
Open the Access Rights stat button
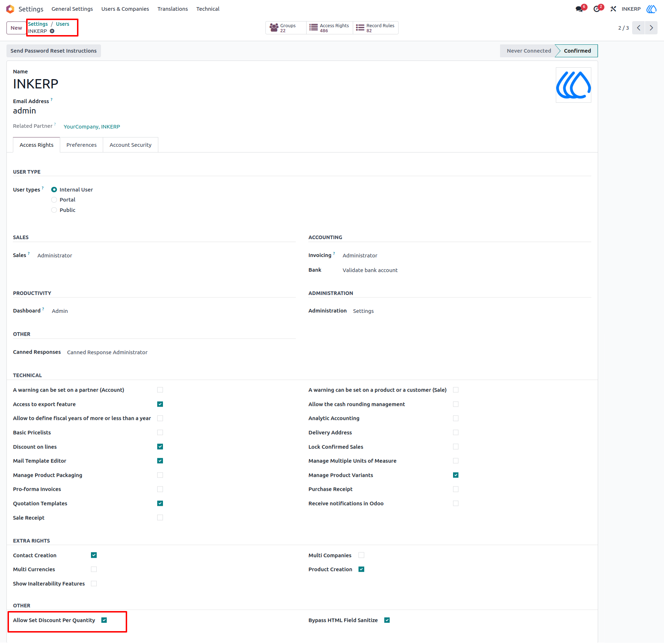coord(329,28)
